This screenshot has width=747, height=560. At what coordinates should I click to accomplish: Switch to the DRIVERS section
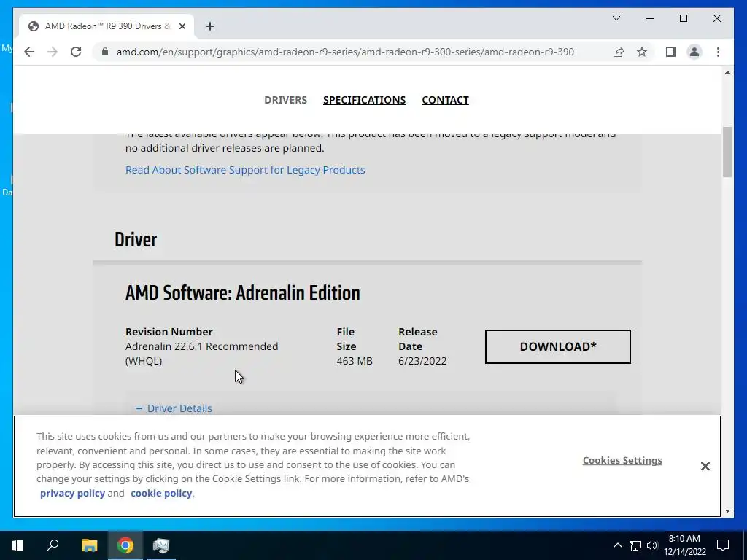coord(285,100)
